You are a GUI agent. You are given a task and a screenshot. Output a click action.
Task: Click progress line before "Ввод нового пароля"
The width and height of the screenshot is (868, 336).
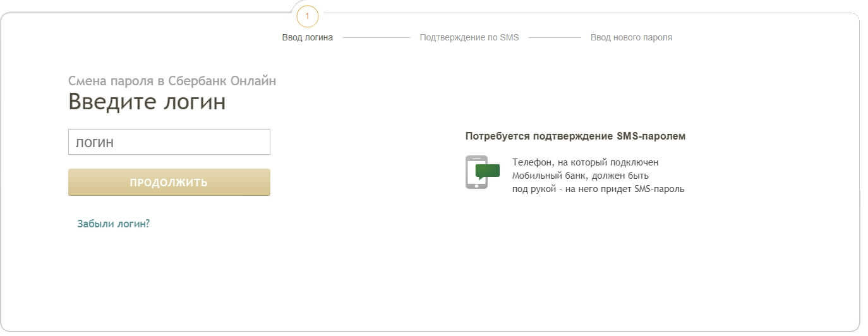click(554, 37)
